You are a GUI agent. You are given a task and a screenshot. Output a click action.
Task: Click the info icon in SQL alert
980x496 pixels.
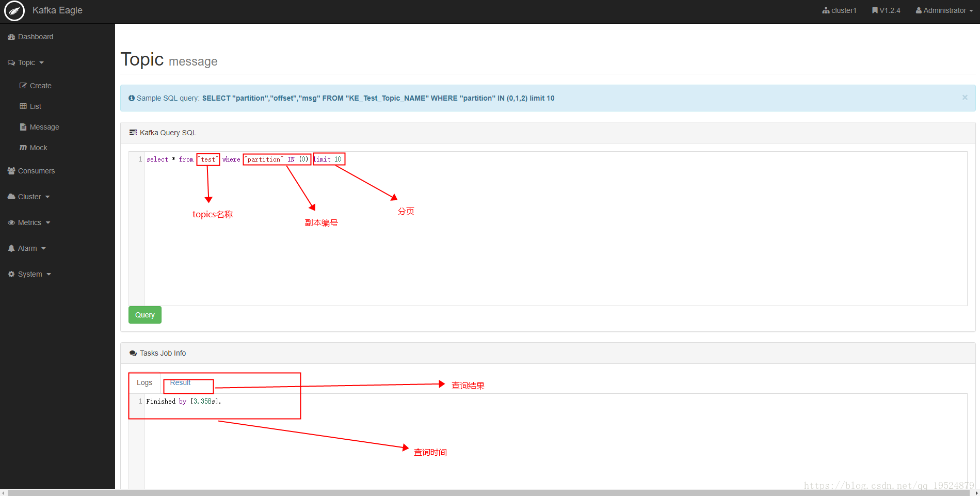(132, 98)
